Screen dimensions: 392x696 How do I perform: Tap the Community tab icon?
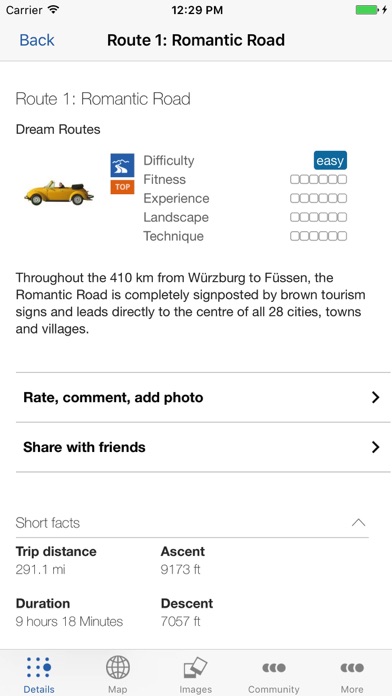coord(274,667)
